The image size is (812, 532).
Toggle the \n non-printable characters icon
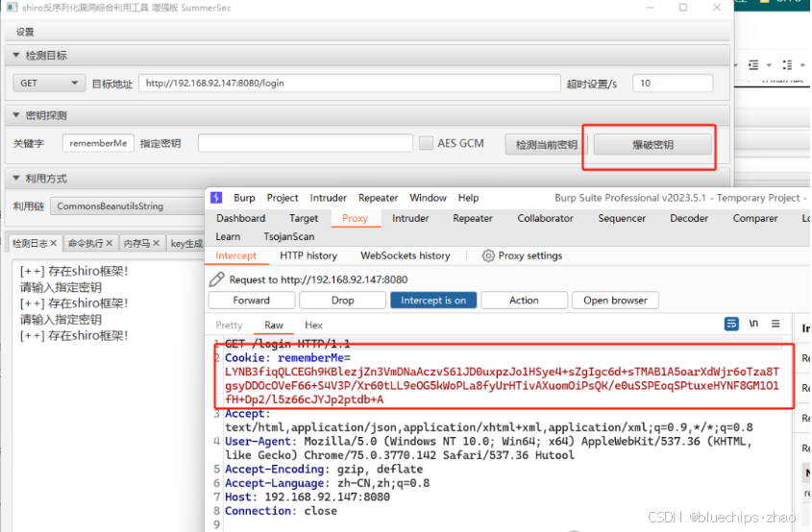[x=754, y=324]
